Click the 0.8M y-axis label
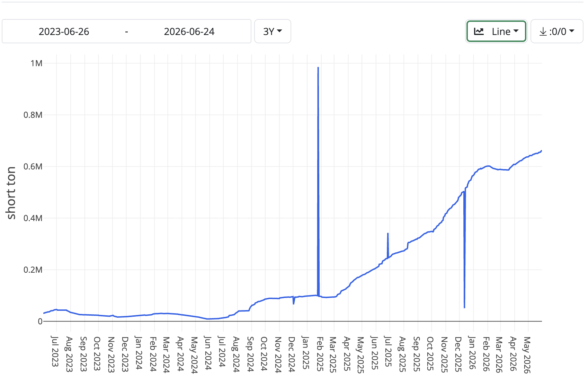588x386 pixels. [x=33, y=115]
